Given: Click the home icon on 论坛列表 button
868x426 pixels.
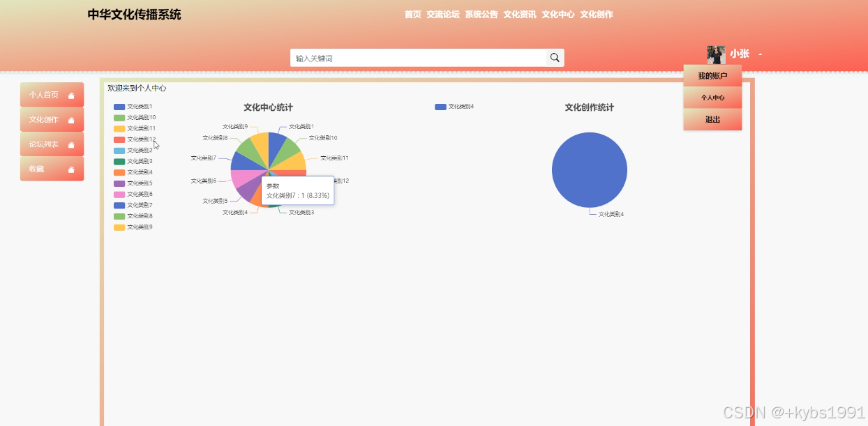Looking at the screenshot, I should point(71,144).
